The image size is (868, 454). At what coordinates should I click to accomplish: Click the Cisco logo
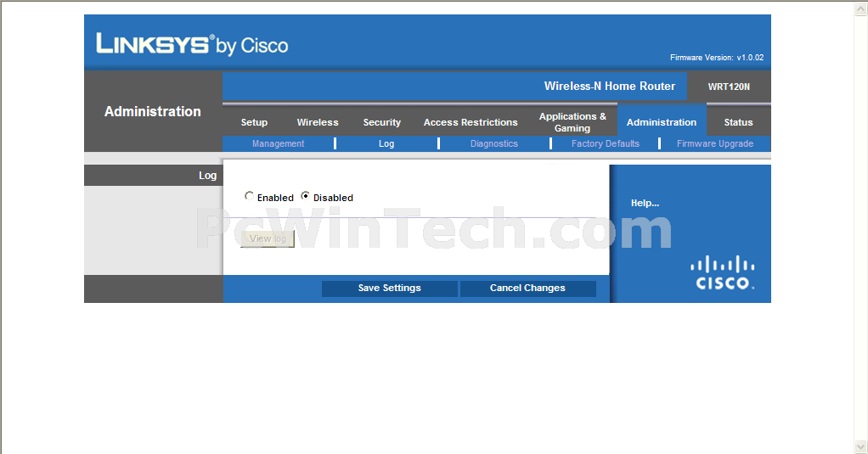tap(723, 272)
